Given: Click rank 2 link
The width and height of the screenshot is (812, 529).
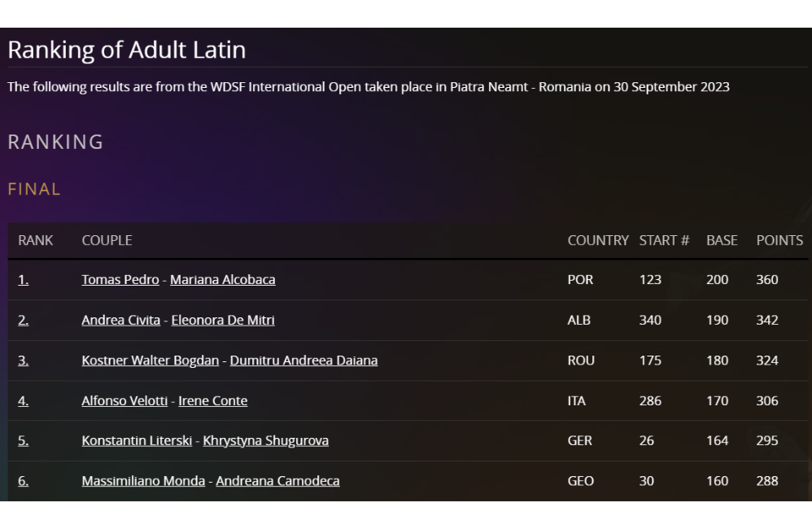Looking at the screenshot, I should (24, 320).
